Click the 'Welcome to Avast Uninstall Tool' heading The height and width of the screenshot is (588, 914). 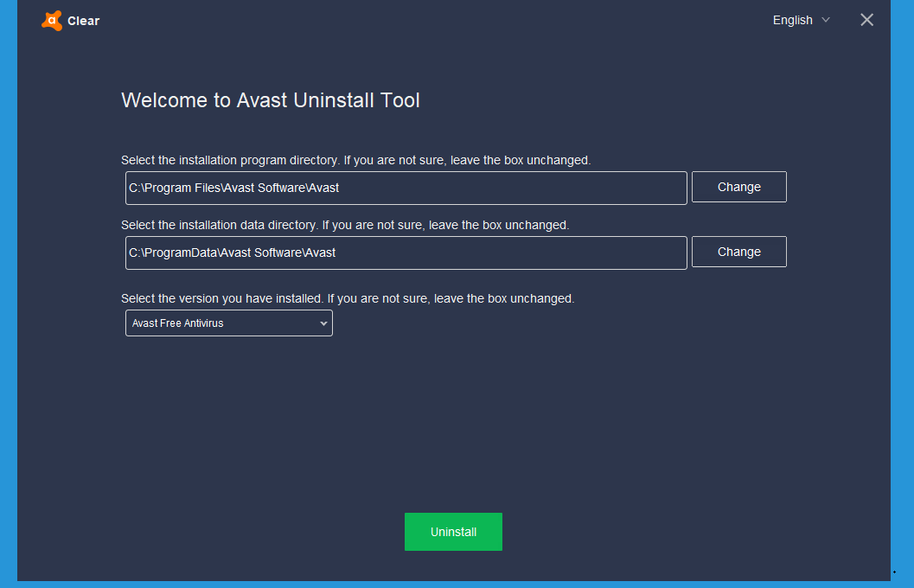[x=270, y=100]
